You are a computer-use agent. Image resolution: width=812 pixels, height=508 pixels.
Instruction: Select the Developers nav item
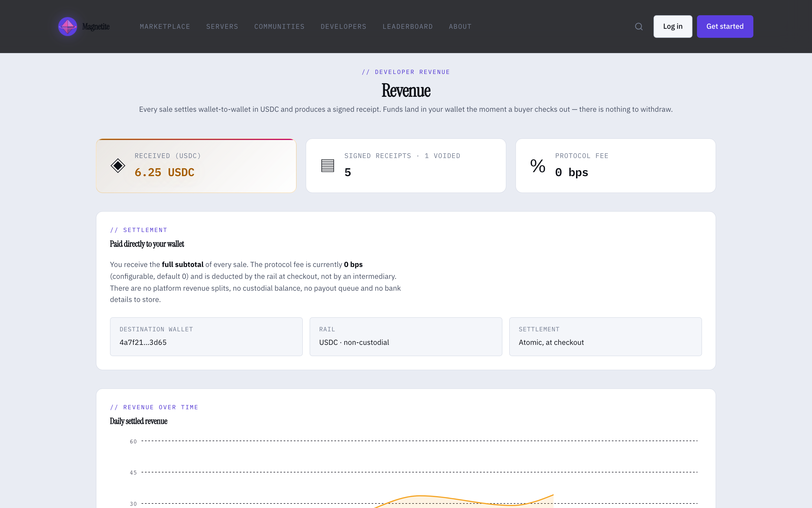(344, 27)
